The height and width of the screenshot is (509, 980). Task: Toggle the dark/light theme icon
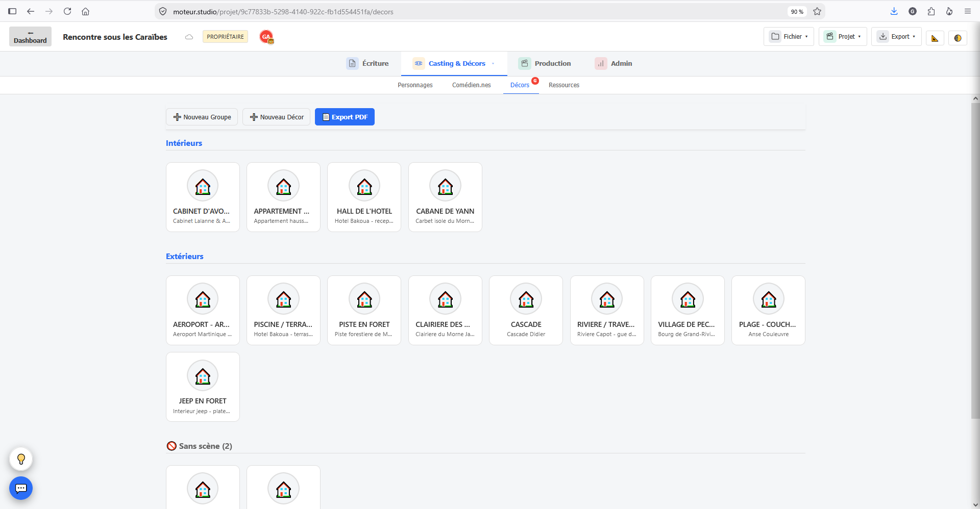pyautogui.click(x=958, y=38)
